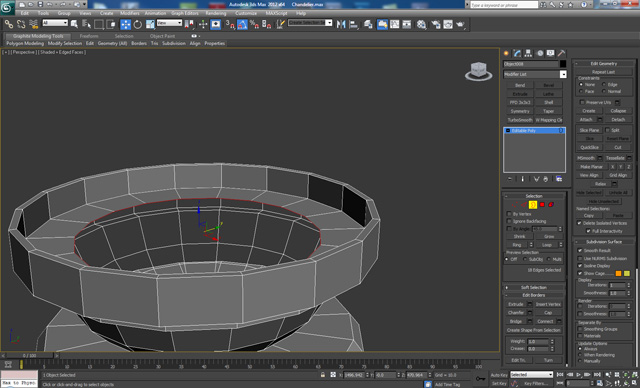Select Border sub-object level icon
Image resolution: width=640 pixels, height=388 pixels.
(x=533, y=204)
